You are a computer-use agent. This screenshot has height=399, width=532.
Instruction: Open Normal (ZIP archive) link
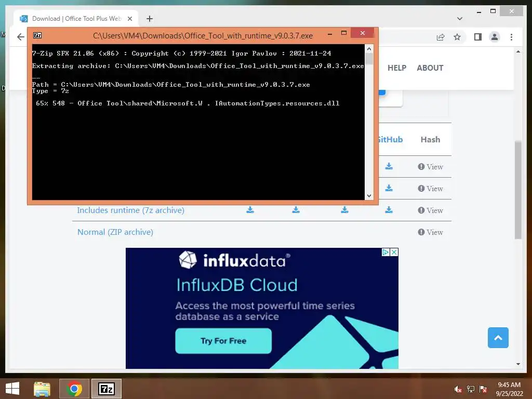pyautogui.click(x=115, y=232)
